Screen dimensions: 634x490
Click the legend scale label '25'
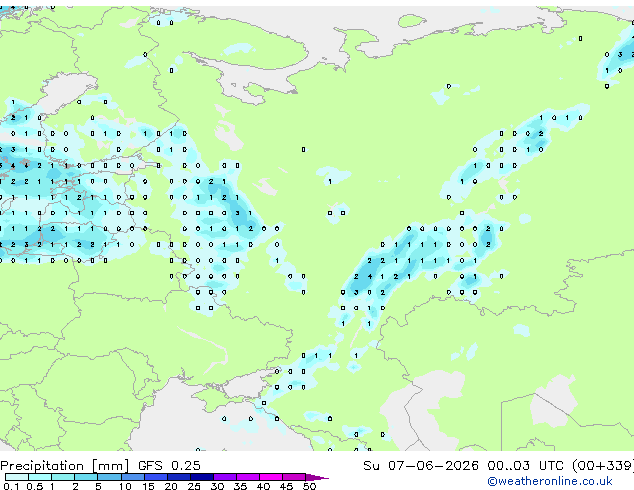tap(194, 486)
